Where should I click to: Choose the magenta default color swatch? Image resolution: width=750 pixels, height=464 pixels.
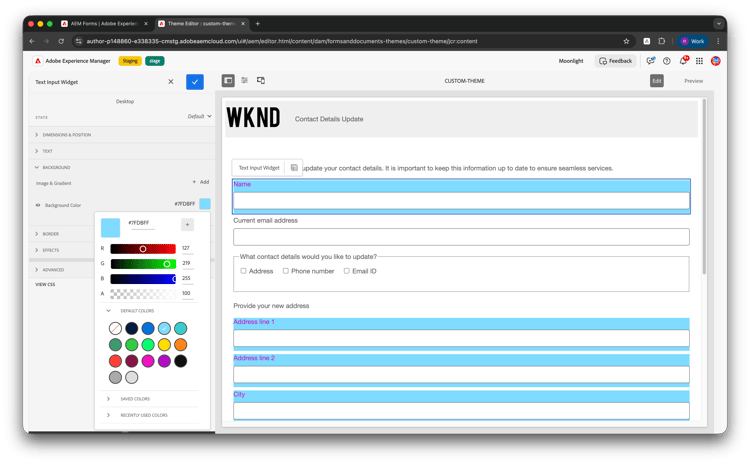tap(148, 361)
